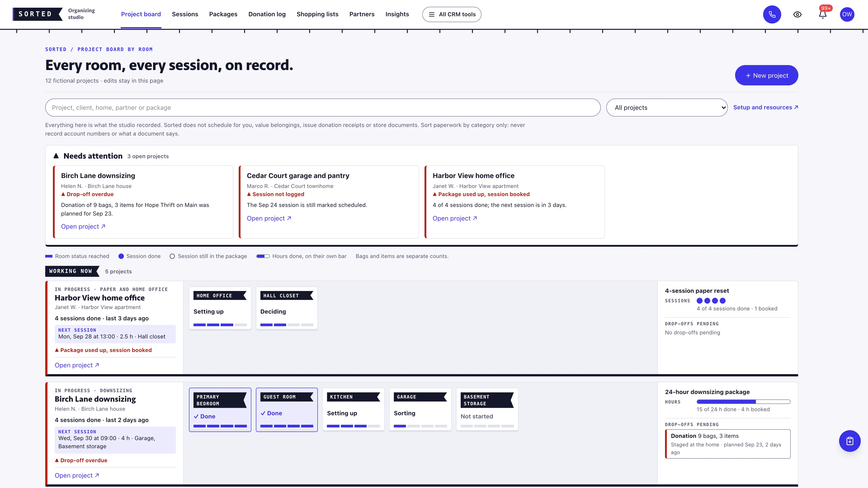Click the SORTED logo
Image resolution: width=868 pixels, height=488 pixels.
pos(37,14)
